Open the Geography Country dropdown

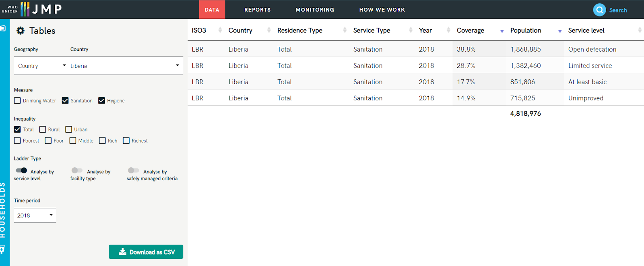pos(42,66)
